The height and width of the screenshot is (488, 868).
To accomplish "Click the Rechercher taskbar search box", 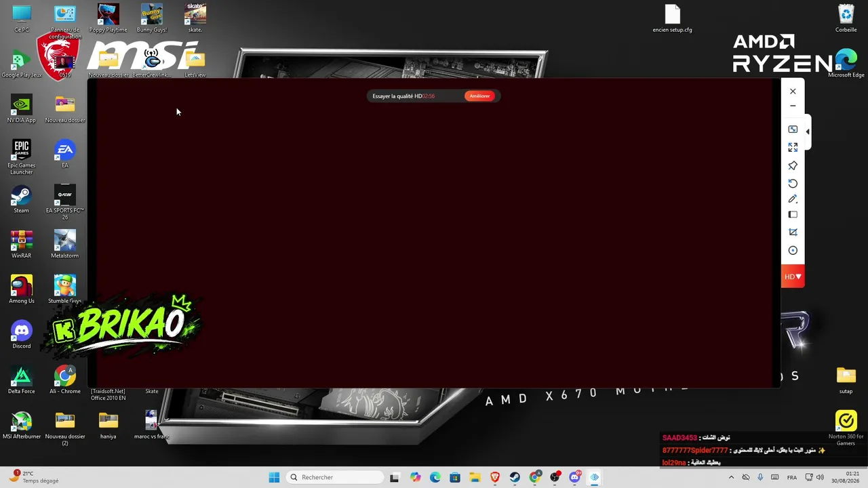I will (x=336, y=477).
